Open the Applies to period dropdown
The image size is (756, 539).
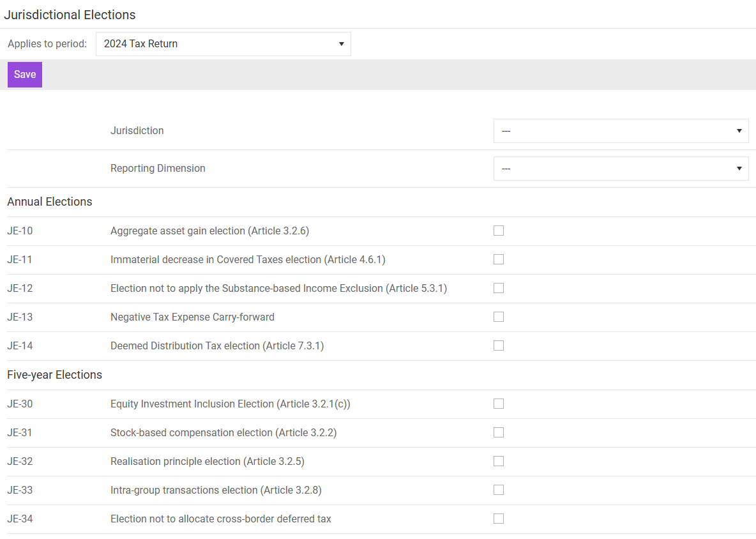223,44
